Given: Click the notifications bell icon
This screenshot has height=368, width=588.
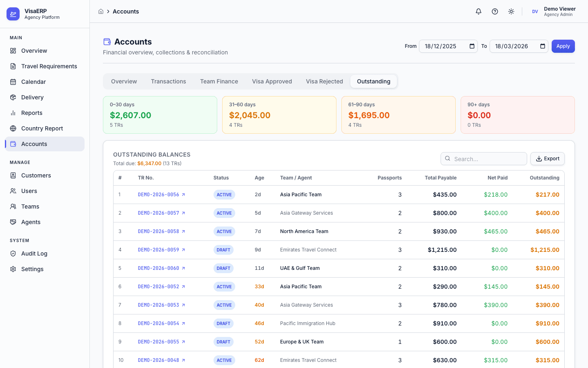Looking at the screenshot, I should pos(479,11).
